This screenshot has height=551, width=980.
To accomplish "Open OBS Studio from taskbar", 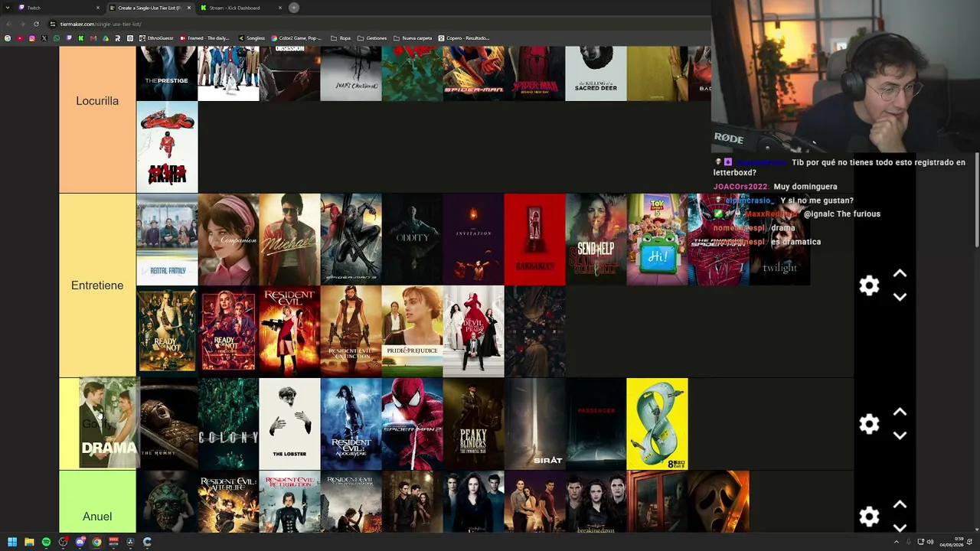I will pyautogui.click(x=63, y=542).
